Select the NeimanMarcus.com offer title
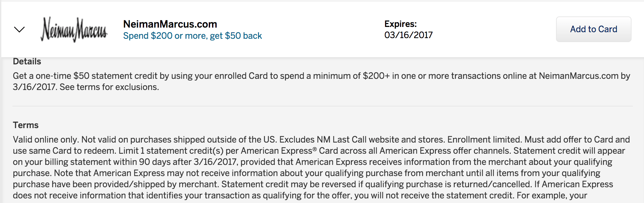 click(170, 24)
